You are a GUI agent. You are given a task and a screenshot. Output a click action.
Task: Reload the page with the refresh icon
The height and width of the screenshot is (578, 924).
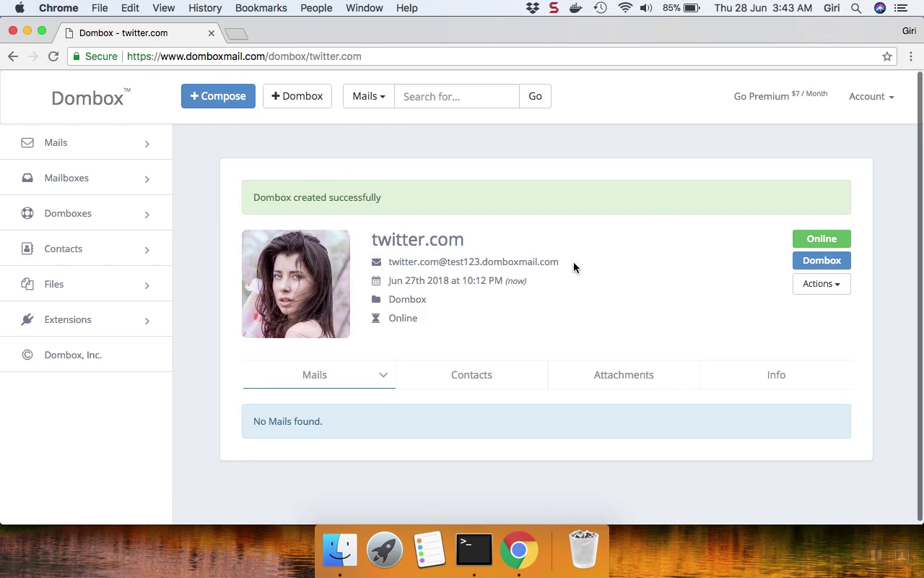(x=53, y=56)
